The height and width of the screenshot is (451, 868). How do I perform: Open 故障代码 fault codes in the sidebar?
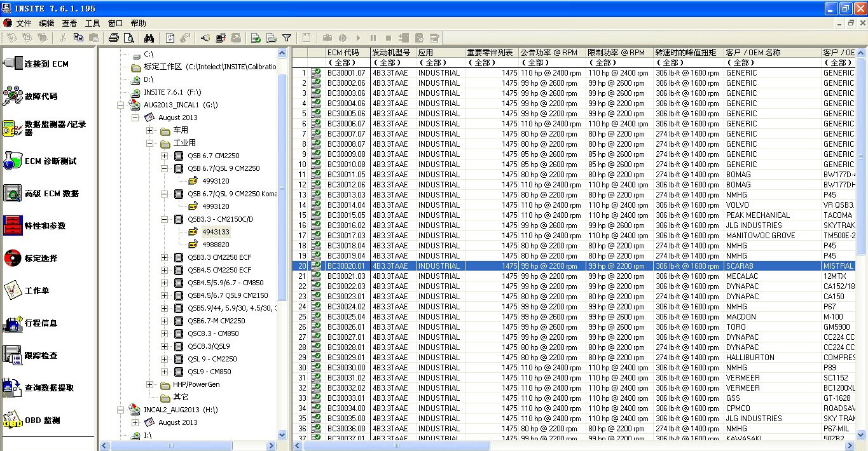[x=31, y=97]
